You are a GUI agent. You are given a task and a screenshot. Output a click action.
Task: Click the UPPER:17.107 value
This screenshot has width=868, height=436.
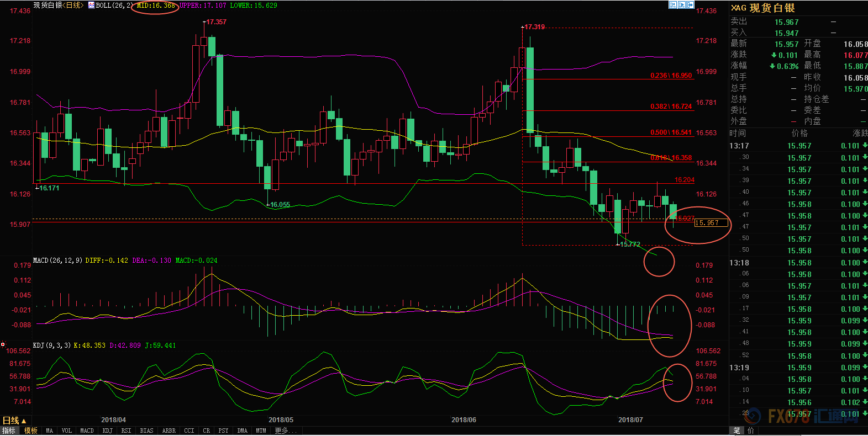[203, 5]
